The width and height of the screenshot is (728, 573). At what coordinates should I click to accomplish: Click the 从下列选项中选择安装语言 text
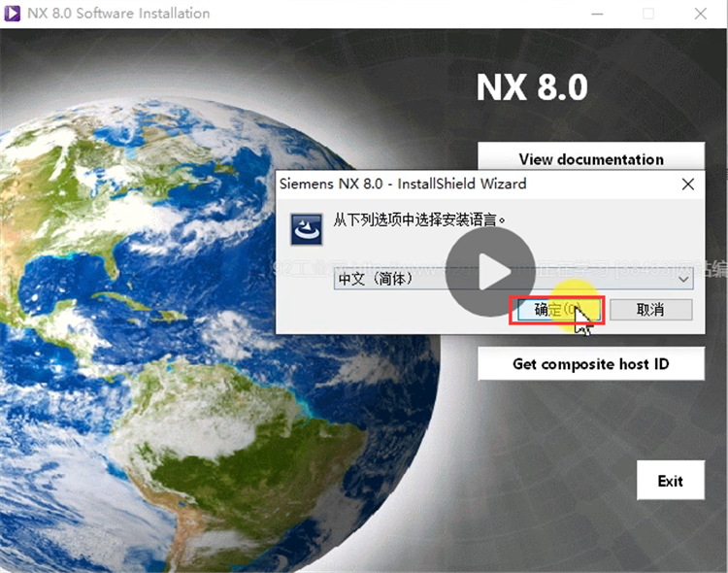point(418,219)
